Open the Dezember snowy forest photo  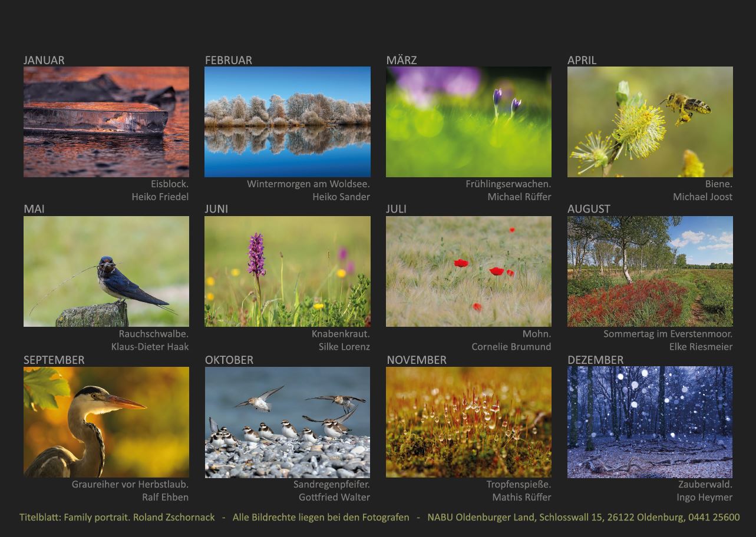coord(650,422)
